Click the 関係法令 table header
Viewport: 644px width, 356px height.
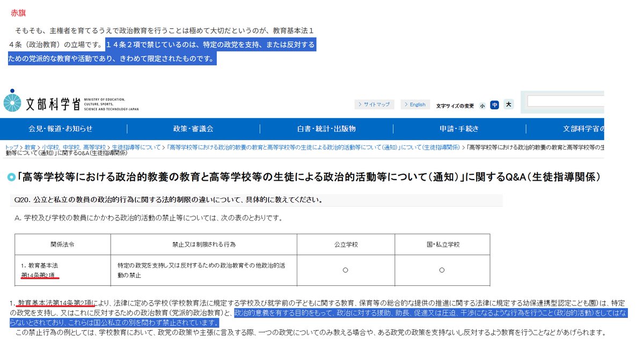[x=62, y=244]
